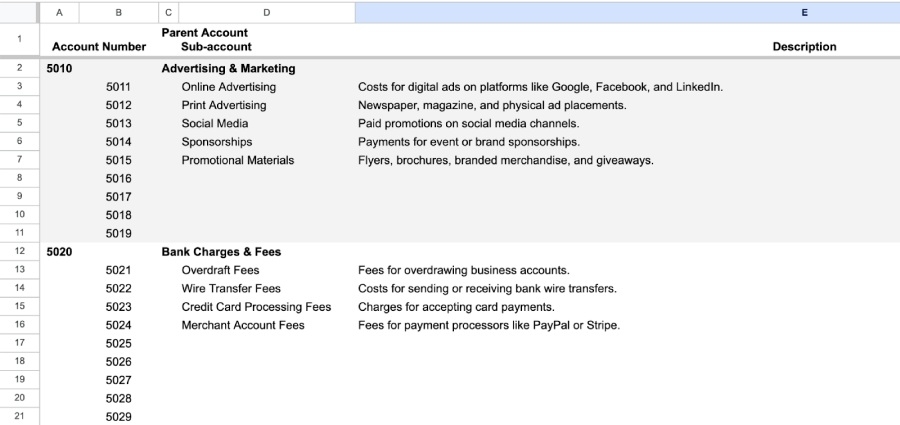Select the empty account number 5019 cell
The image size is (900, 425).
pos(118,234)
